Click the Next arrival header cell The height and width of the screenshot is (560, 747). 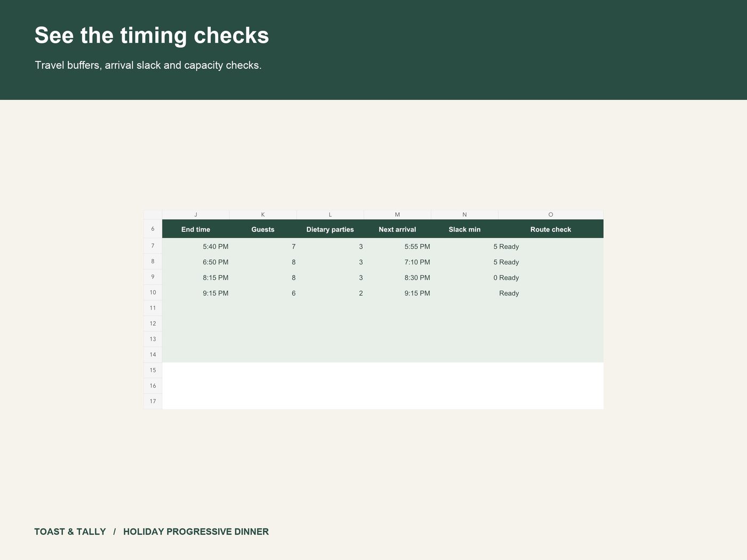[398, 229]
